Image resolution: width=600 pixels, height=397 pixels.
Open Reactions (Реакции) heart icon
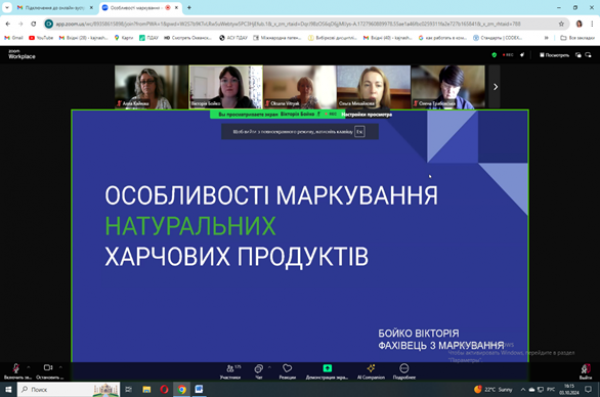pyautogui.click(x=287, y=371)
